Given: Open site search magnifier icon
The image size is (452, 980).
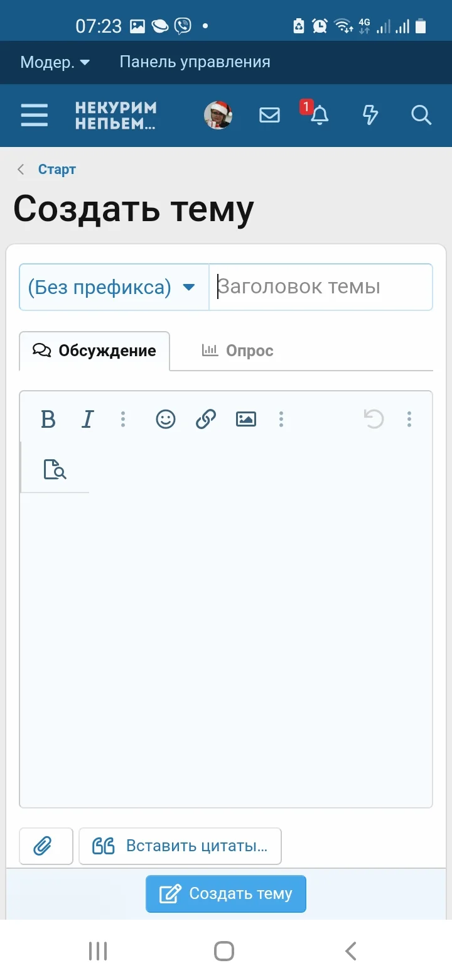Looking at the screenshot, I should pyautogui.click(x=421, y=115).
